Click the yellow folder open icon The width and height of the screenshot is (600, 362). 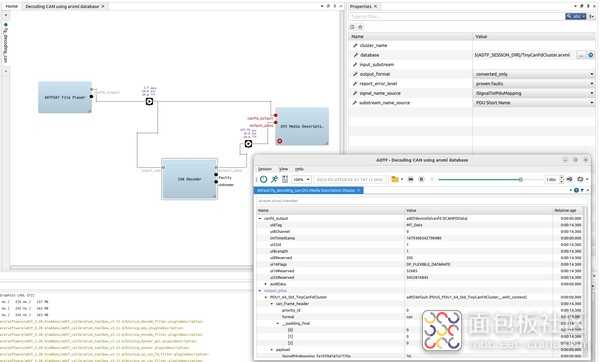pyautogui.click(x=395, y=179)
